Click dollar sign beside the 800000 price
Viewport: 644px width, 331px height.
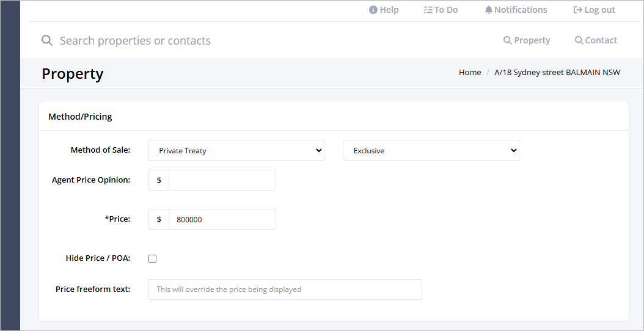pos(159,219)
